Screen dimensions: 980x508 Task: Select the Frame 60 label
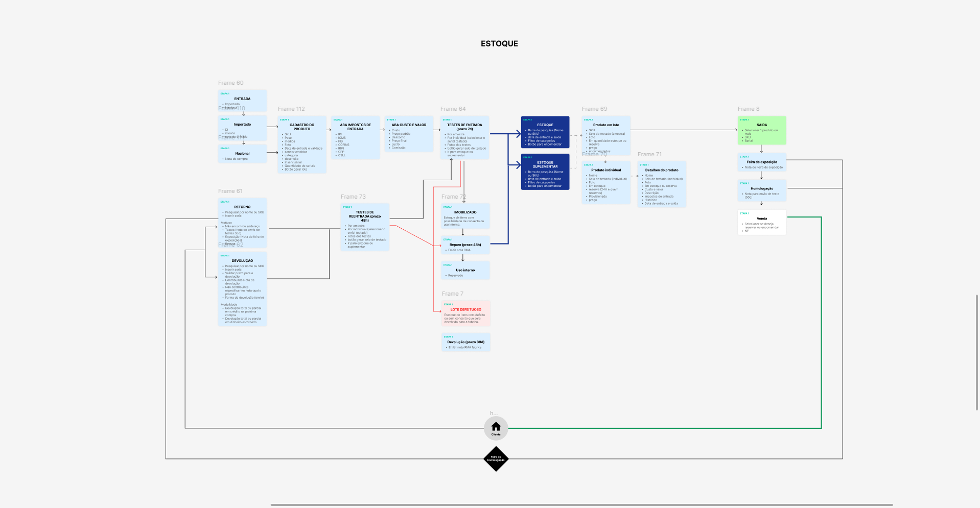tap(230, 83)
